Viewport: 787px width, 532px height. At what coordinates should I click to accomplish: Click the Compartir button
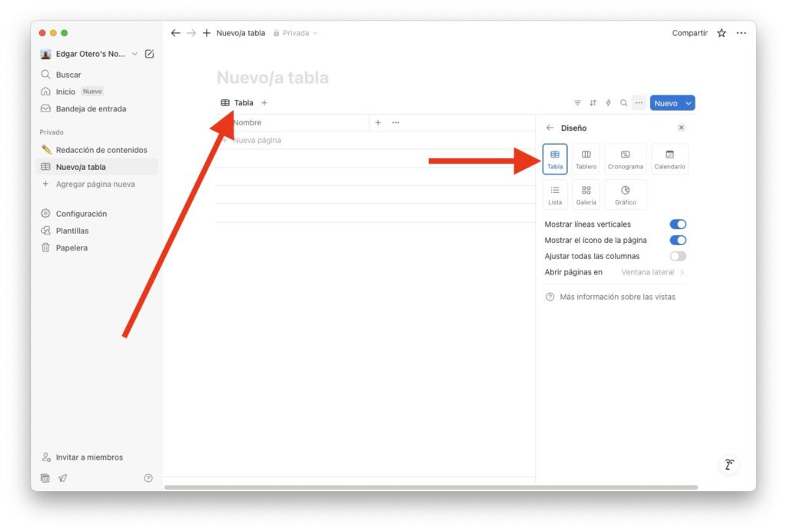[x=689, y=33]
